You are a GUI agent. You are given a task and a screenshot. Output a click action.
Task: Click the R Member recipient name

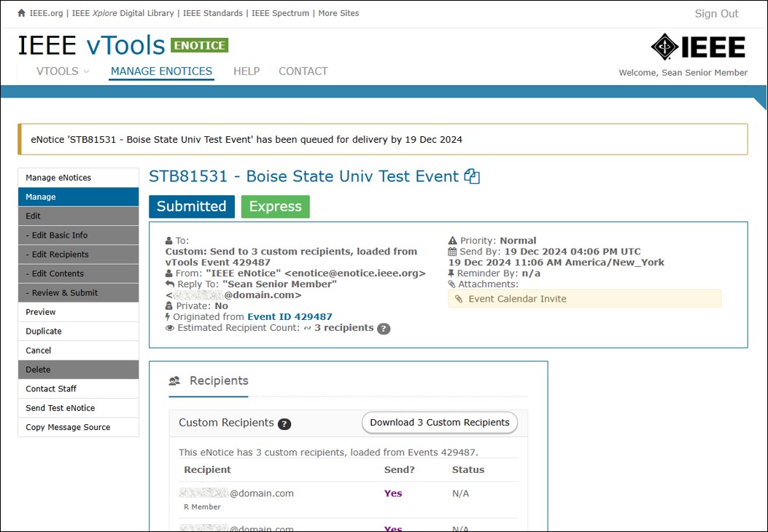point(202,507)
